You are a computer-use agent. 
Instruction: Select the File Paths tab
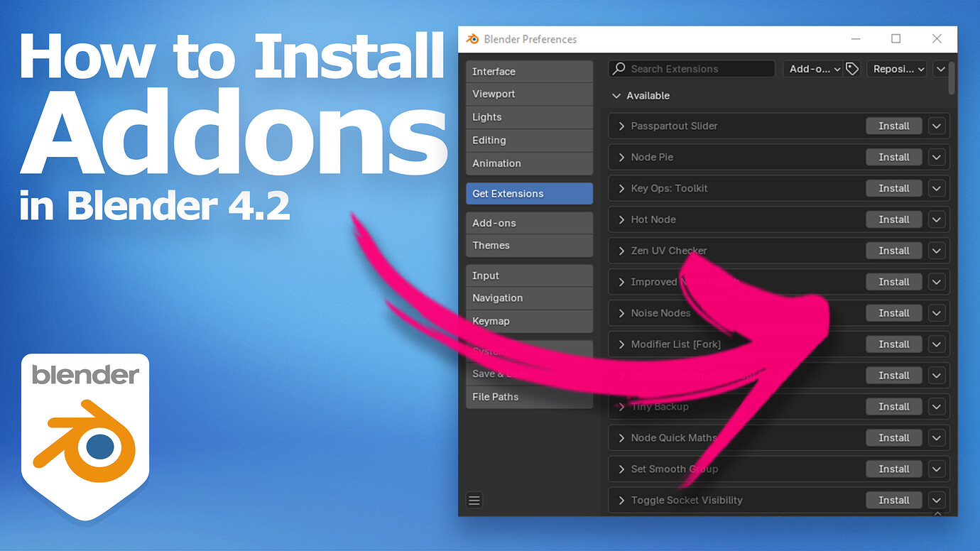coord(529,397)
